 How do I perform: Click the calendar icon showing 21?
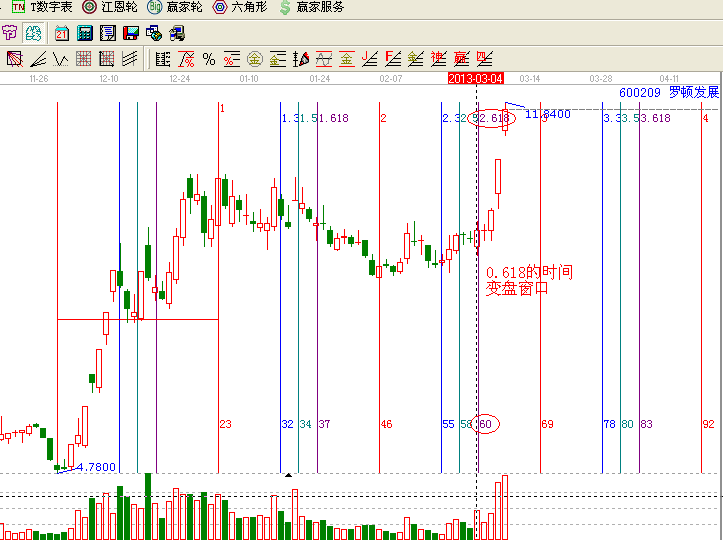[x=62, y=34]
